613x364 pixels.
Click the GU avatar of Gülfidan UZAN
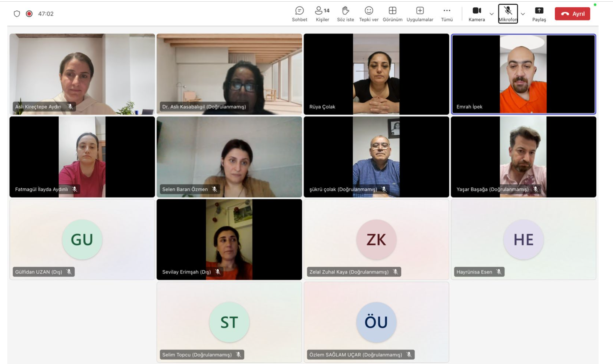click(x=82, y=239)
